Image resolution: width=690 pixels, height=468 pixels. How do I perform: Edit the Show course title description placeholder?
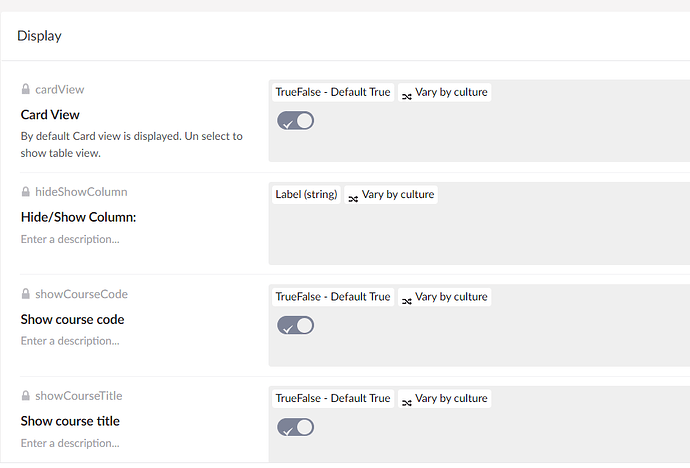[x=70, y=443]
